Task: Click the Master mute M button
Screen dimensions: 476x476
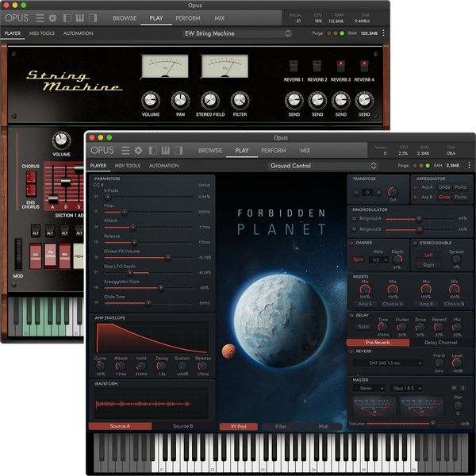Action: tap(454, 388)
